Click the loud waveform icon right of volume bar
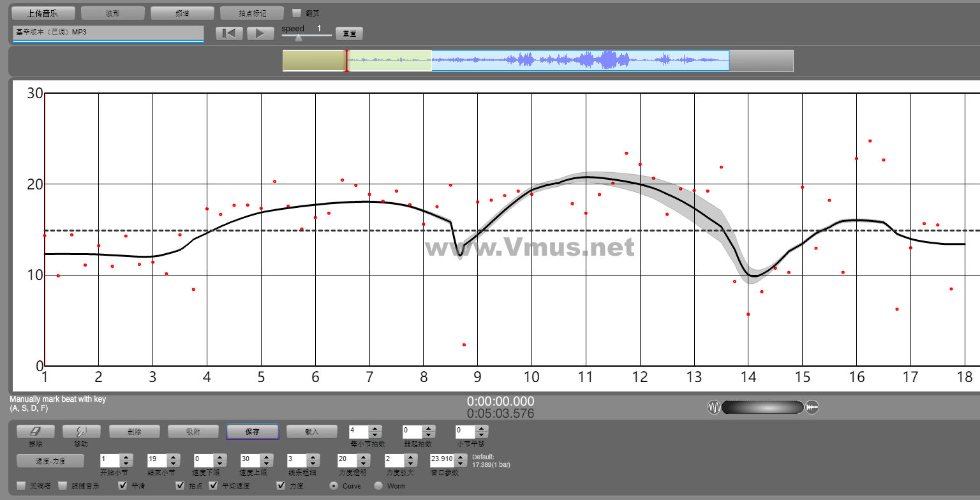 coord(812,407)
